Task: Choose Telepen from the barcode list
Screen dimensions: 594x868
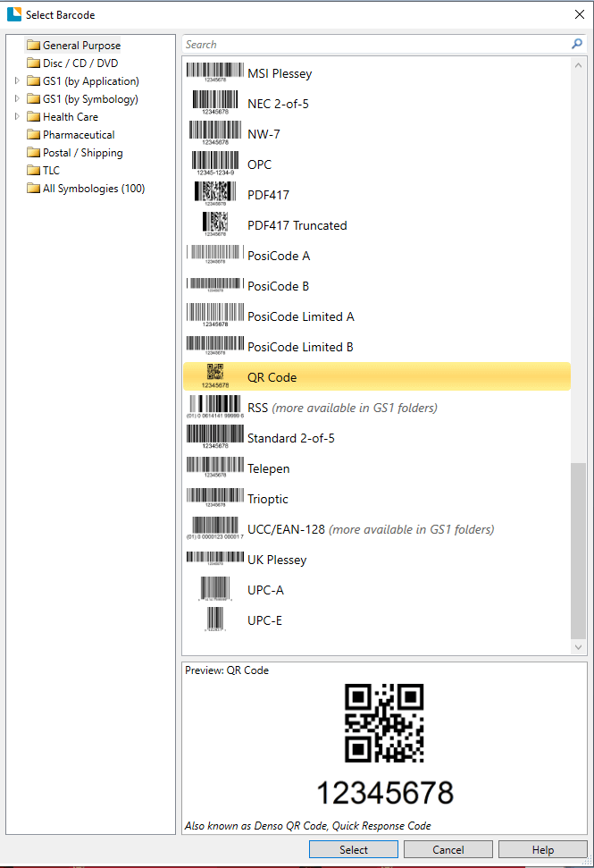Action: (268, 468)
